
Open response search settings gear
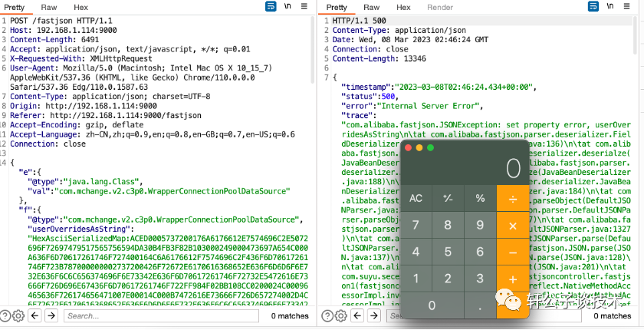[340, 315]
